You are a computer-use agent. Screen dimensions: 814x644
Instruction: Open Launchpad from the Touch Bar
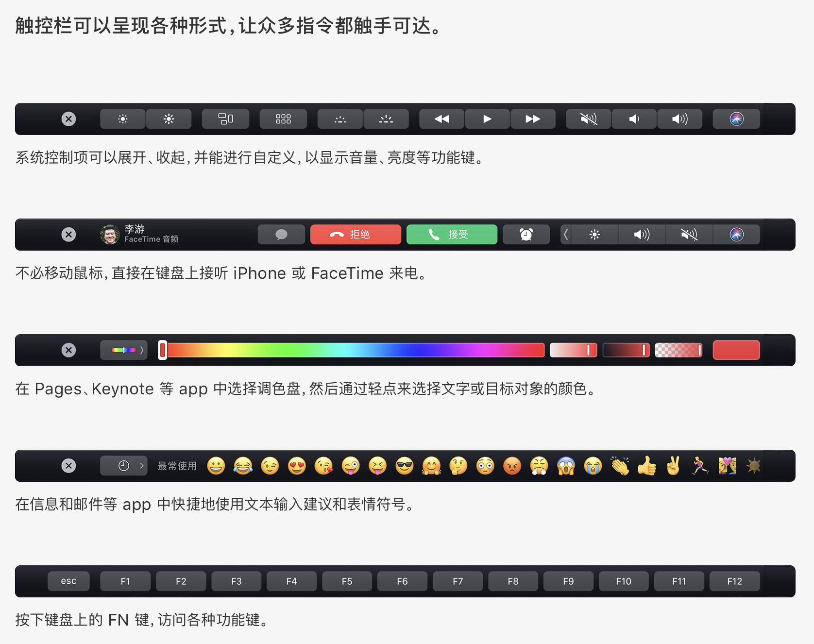tap(283, 119)
